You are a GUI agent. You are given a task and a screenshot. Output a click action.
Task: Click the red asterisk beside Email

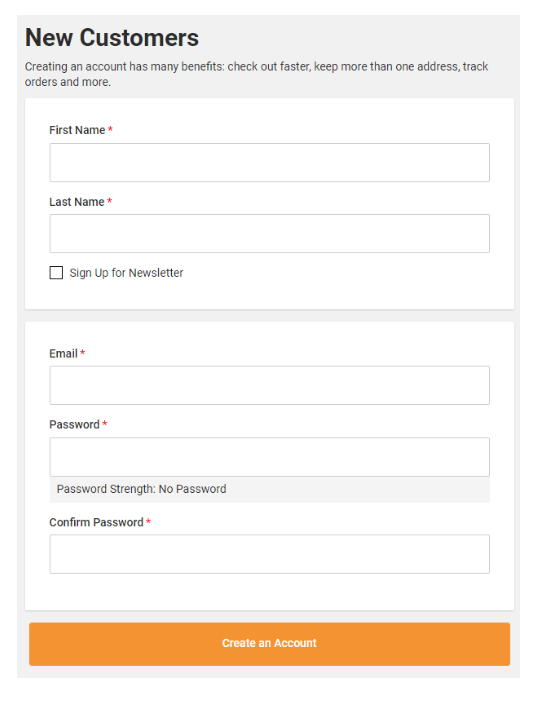(83, 352)
